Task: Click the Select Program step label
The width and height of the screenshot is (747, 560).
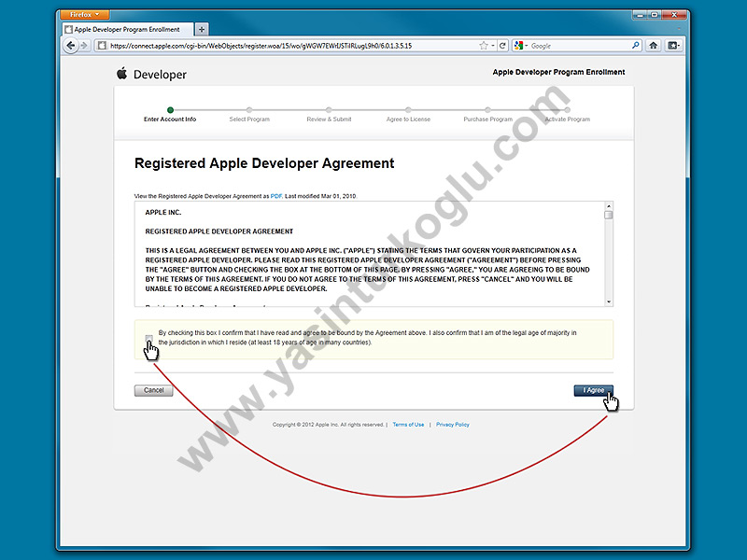Action: 249,119
